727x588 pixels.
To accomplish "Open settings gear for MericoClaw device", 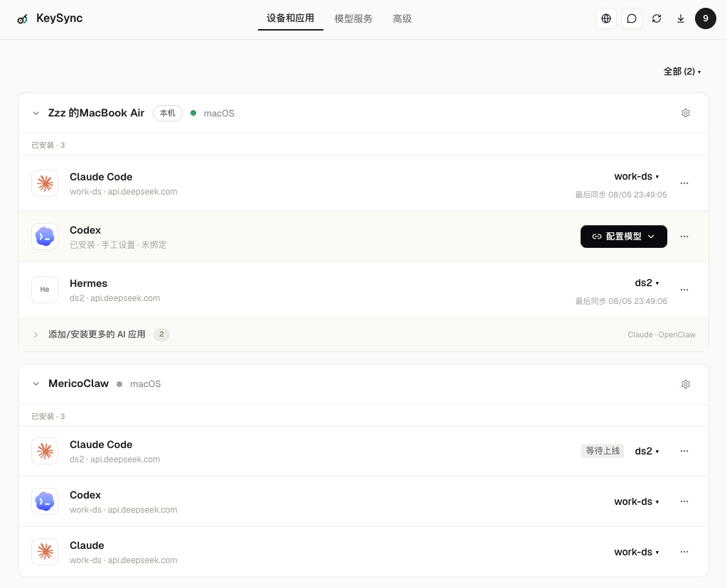I will [686, 384].
